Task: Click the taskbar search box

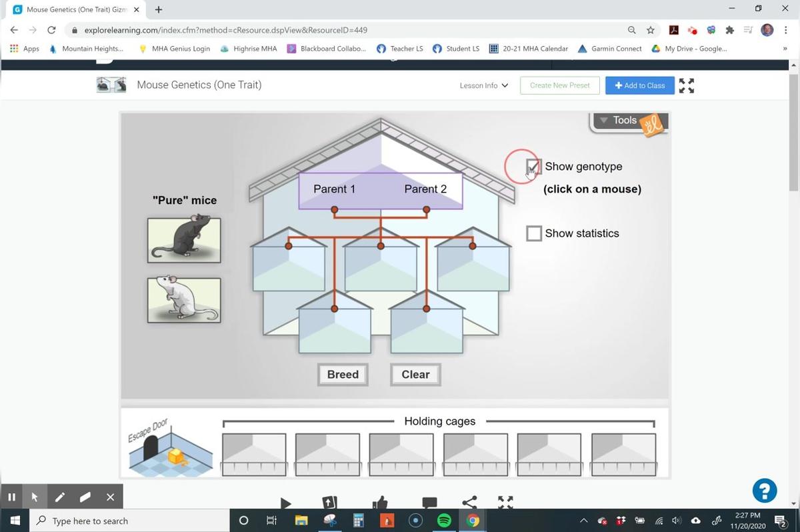Action: click(x=130, y=521)
